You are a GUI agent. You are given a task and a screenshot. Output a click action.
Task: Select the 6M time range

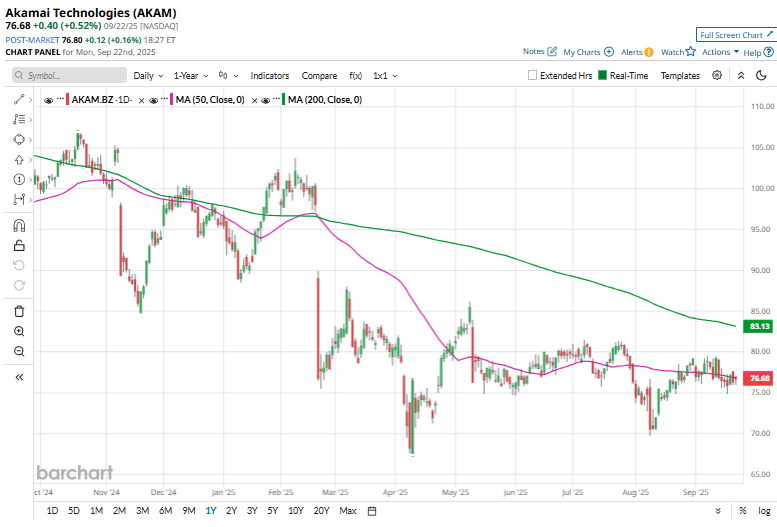click(165, 511)
